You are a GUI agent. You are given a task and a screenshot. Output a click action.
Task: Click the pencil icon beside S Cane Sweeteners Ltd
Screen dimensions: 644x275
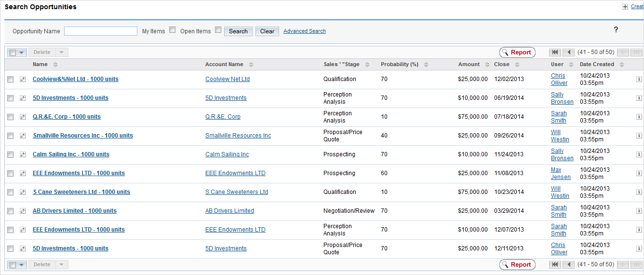(23, 192)
